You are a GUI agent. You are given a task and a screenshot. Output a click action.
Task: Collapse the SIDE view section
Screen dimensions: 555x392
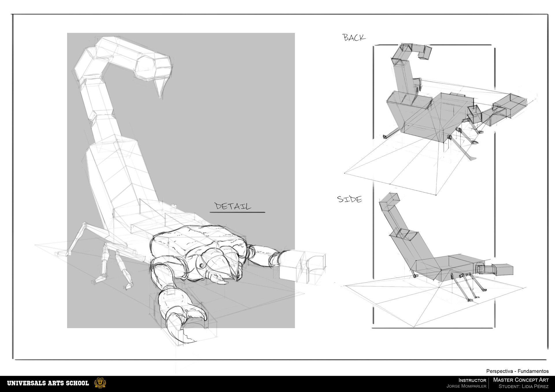pos(350,199)
